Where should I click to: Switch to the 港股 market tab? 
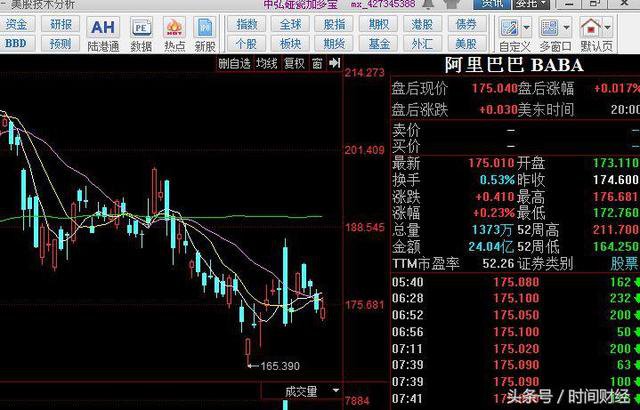(422, 24)
